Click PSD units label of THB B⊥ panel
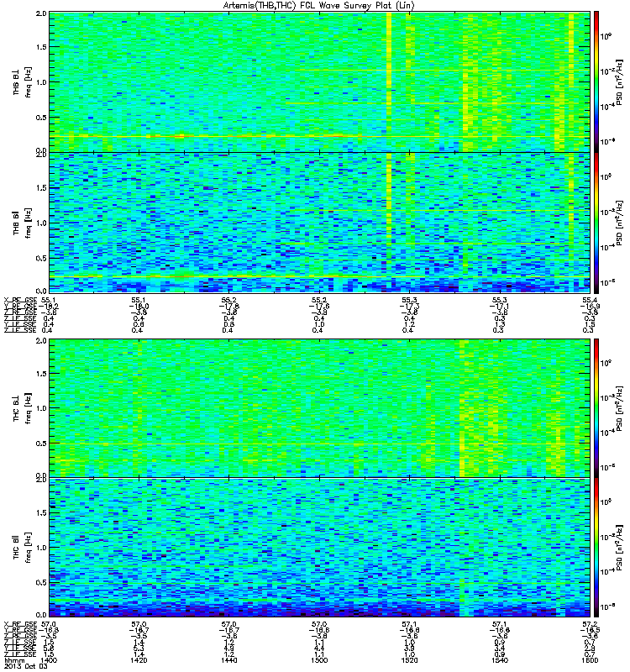The image size is (630, 672). [x=620, y=81]
